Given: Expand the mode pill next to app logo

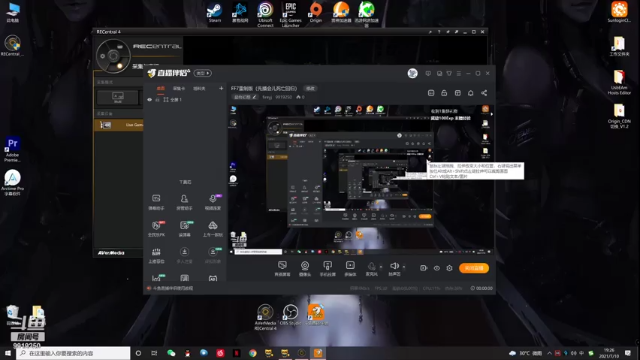Looking at the screenshot, I should click(x=202, y=73).
